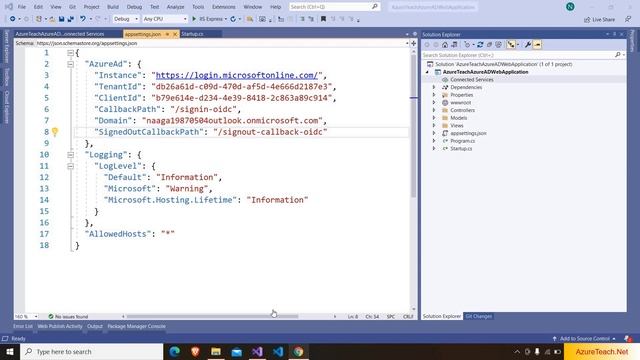Expand the Models folder

tap(434, 118)
